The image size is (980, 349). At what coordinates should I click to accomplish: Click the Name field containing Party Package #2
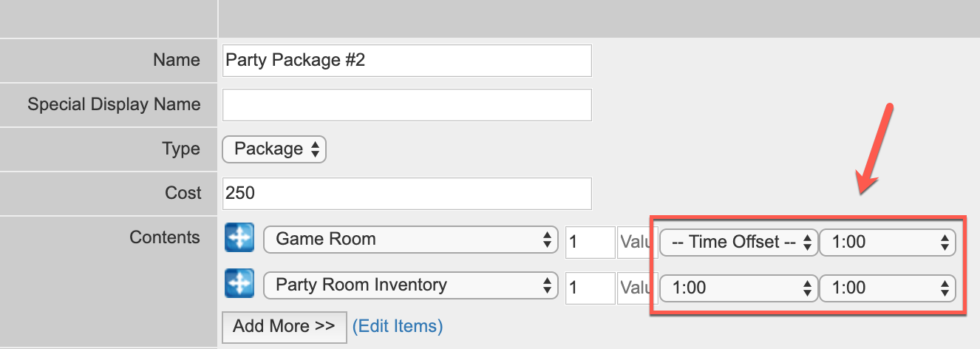tap(407, 61)
